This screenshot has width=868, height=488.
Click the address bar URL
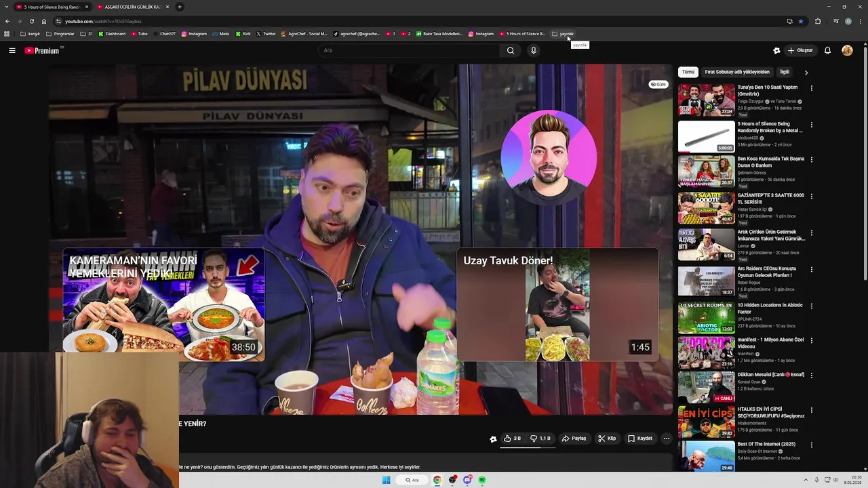coord(103,21)
